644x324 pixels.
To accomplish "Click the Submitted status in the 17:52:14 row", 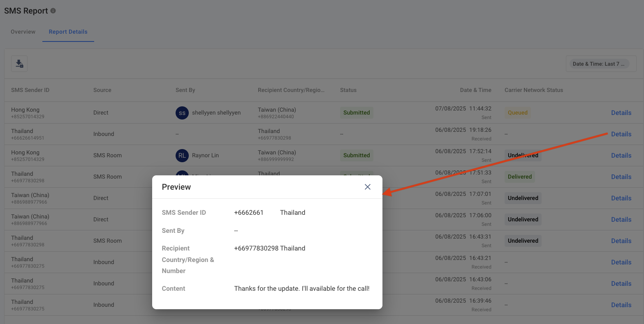I will (357, 155).
